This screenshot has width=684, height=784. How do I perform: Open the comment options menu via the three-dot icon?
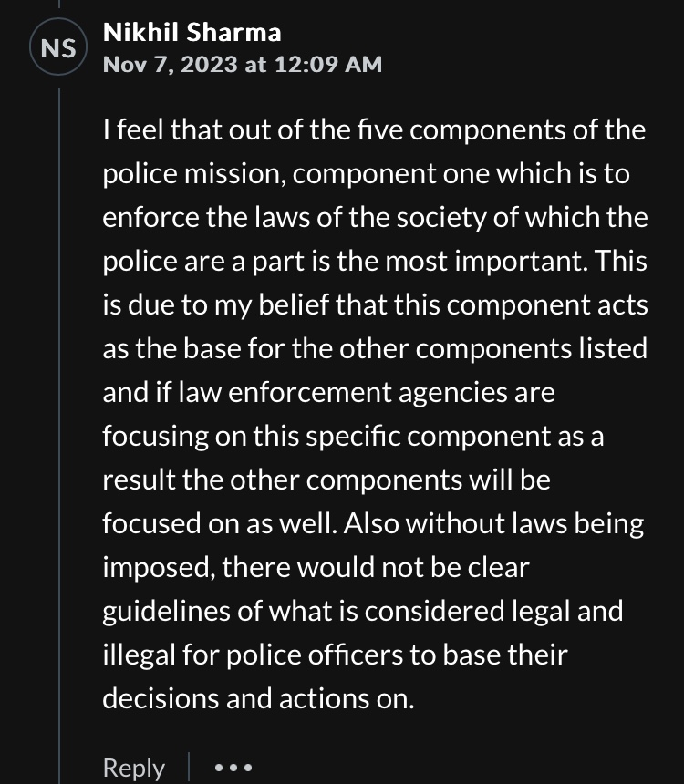point(233,768)
